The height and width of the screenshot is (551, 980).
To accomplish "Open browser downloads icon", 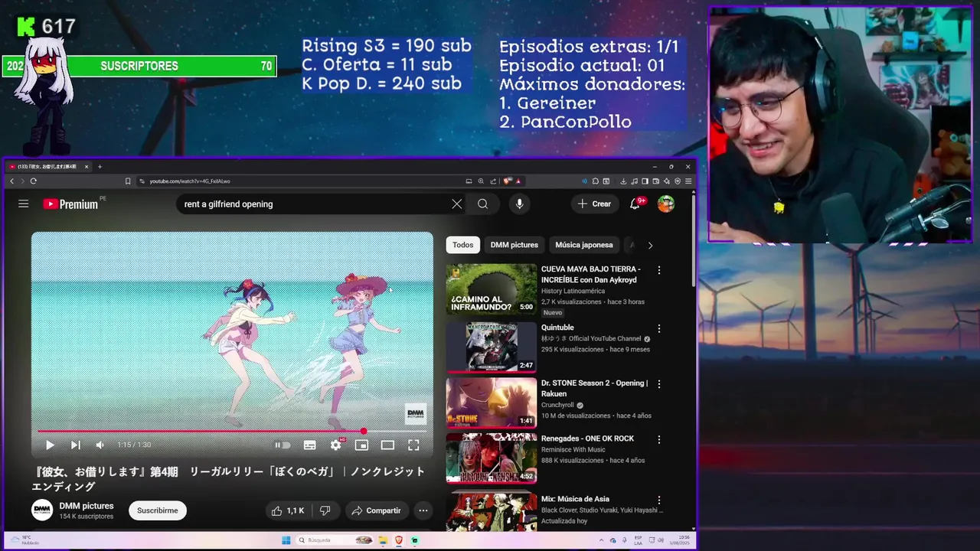I will 623,181.
